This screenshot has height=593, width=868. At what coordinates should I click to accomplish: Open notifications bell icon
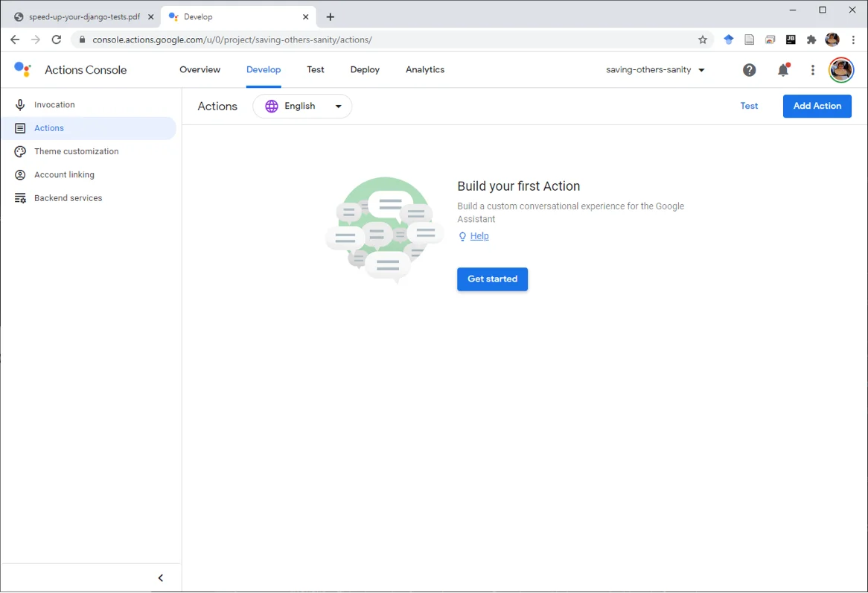tap(782, 70)
